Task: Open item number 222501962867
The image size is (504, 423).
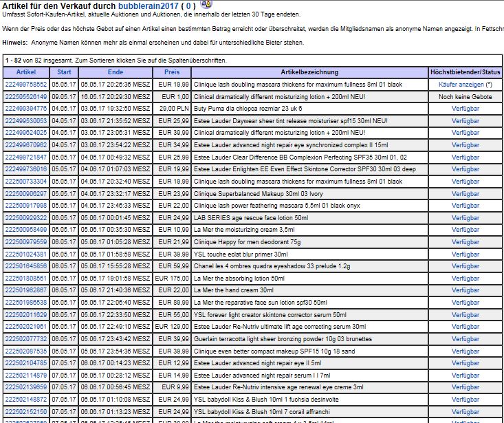Action: click(26, 290)
